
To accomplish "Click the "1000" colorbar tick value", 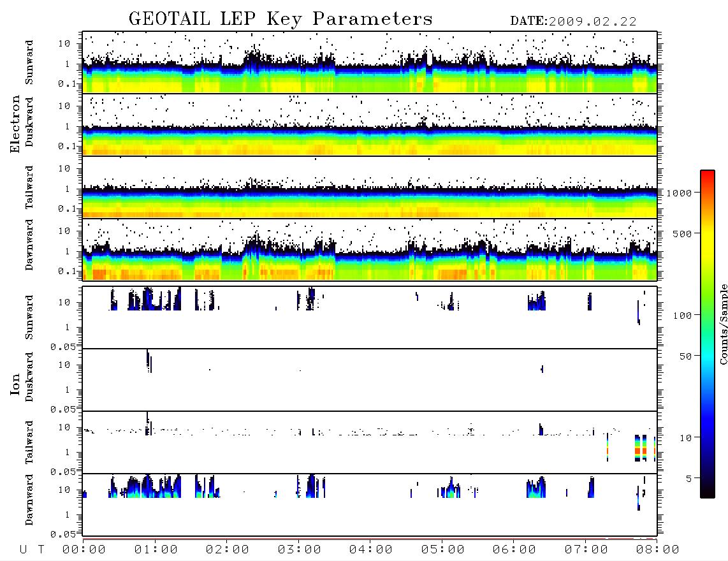I will point(680,193).
